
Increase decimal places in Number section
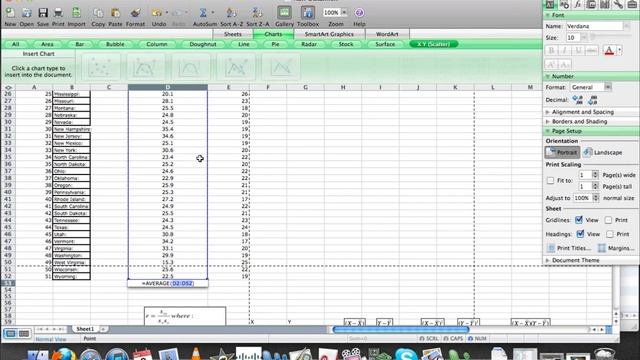[x=578, y=100]
